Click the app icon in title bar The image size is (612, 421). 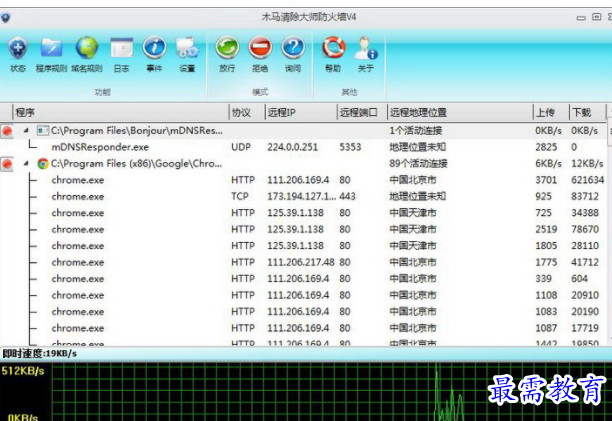point(5,17)
